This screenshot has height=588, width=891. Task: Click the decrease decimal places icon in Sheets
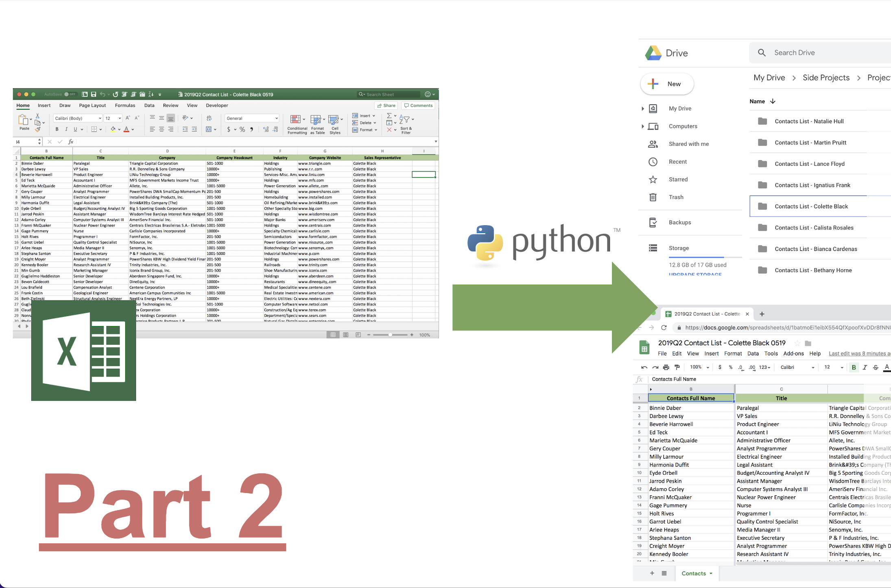741,367
